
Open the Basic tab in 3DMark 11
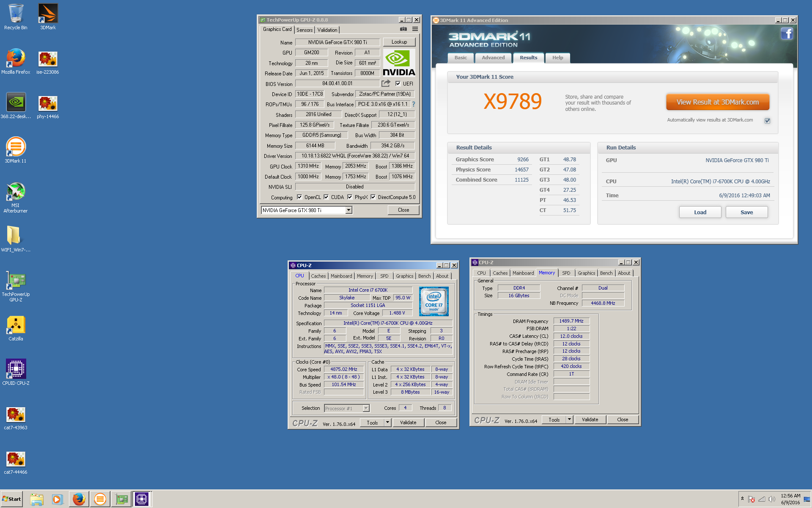tap(461, 58)
